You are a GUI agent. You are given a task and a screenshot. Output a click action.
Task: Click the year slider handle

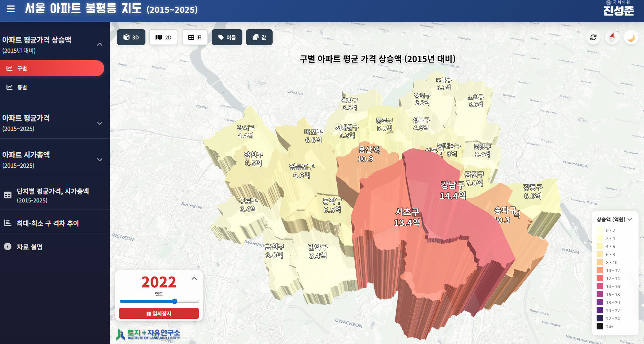coord(175,301)
